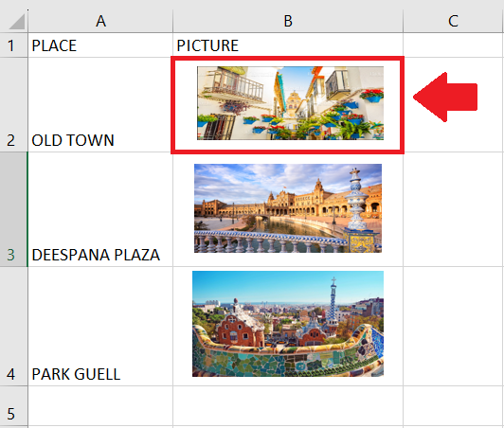Select column C header

[x=453, y=21]
